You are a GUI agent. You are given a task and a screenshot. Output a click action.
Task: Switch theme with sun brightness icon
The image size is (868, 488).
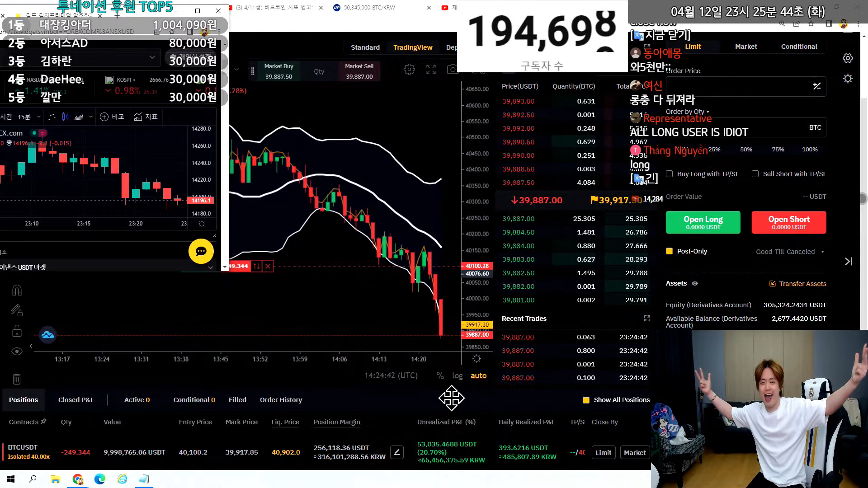[x=848, y=79]
